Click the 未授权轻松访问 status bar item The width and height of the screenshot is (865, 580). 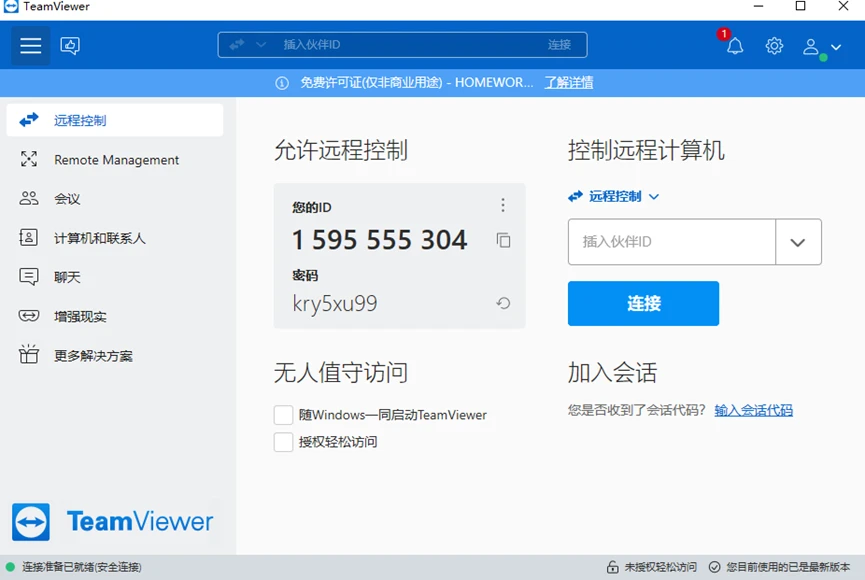point(652,567)
